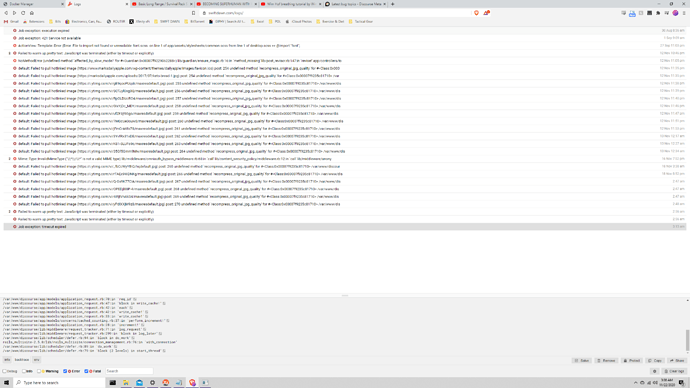The height and width of the screenshot is (388, 690).
Task: Open the SWIFT DAWN bookmarks folder
Action: click(x=167, y=21)
